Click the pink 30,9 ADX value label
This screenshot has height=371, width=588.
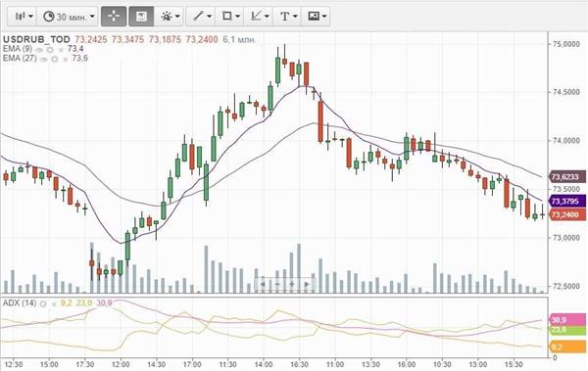coord(567,320)
